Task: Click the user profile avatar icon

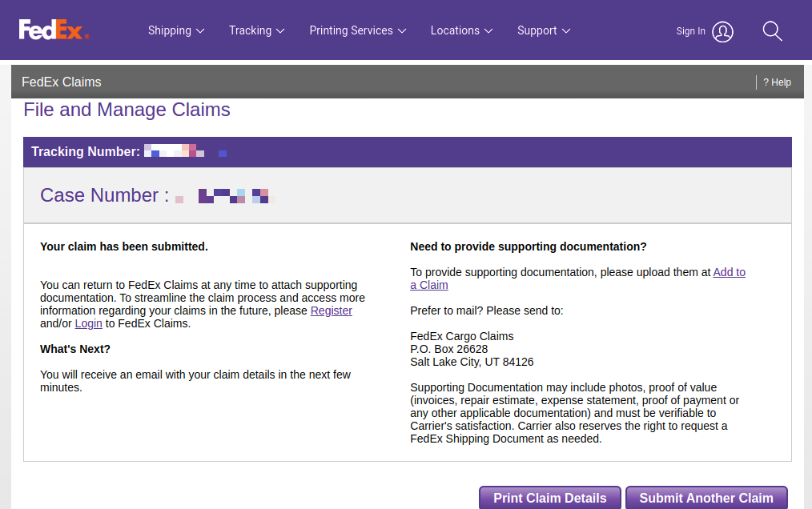Action: point(722,31)
